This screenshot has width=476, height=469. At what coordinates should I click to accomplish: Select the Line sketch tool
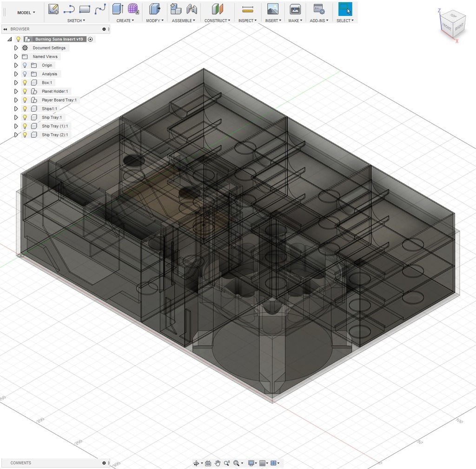coord(69,9)
